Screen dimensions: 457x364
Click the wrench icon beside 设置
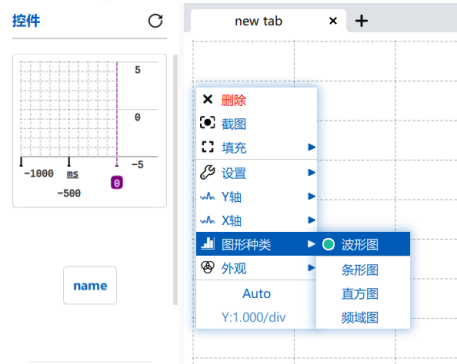point(207,172)
